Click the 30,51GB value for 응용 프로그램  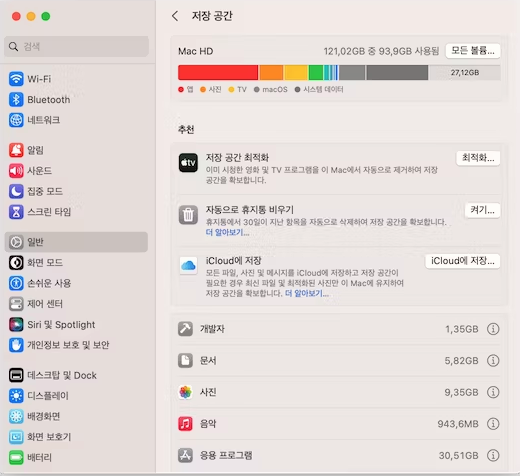coord(459,455)
